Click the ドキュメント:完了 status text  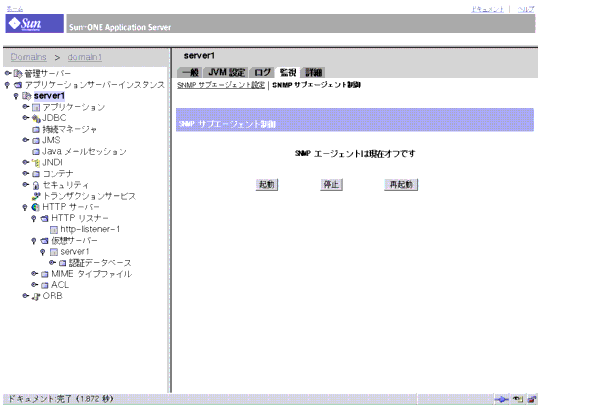(x=61, y=399)
